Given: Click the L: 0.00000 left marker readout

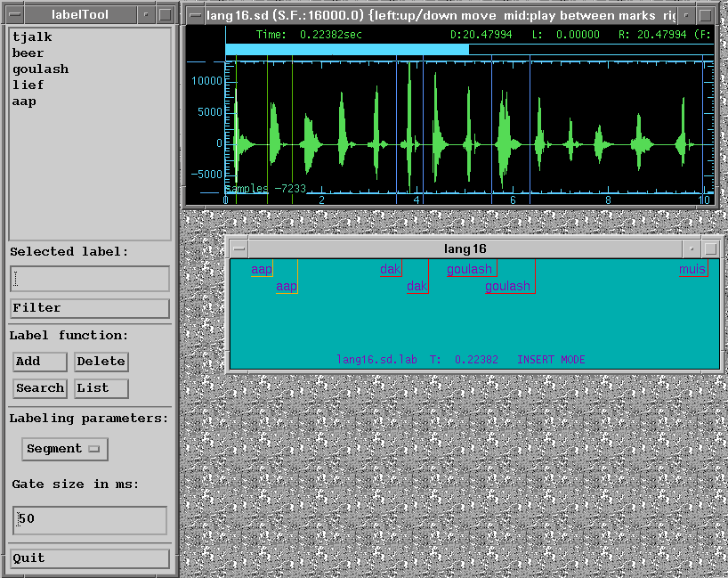Looking at the screenshot, I should (565, 35).
